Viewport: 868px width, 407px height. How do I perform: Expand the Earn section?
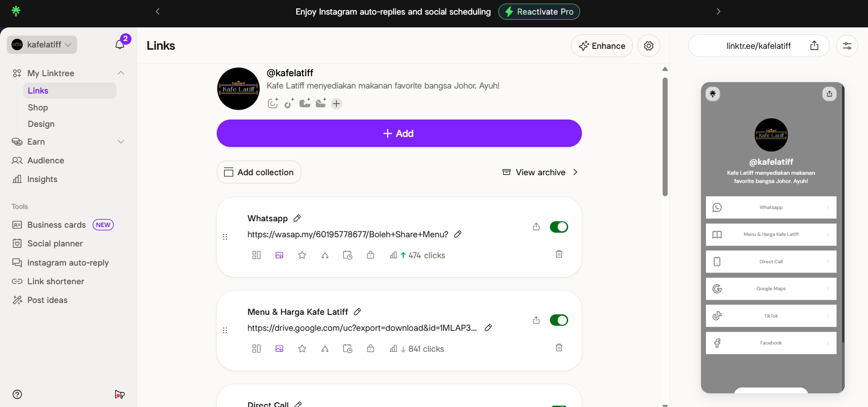[121, 142]
